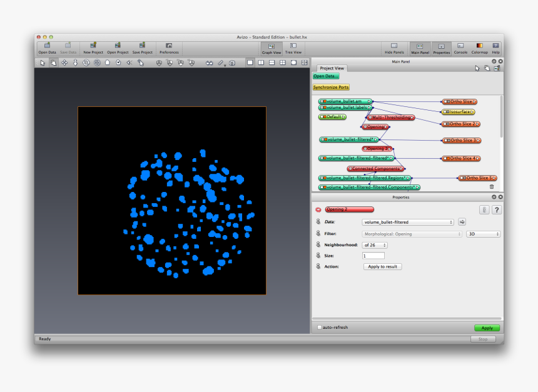Open the Preferences dialog from toolbar
The image size is (538, 392).
coord(169,48)
